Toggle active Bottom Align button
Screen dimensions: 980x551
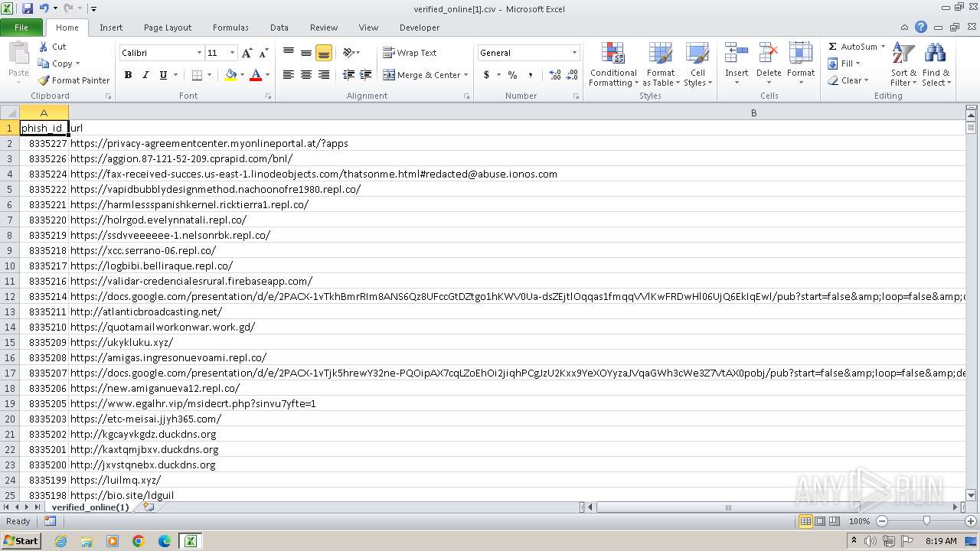324,53
